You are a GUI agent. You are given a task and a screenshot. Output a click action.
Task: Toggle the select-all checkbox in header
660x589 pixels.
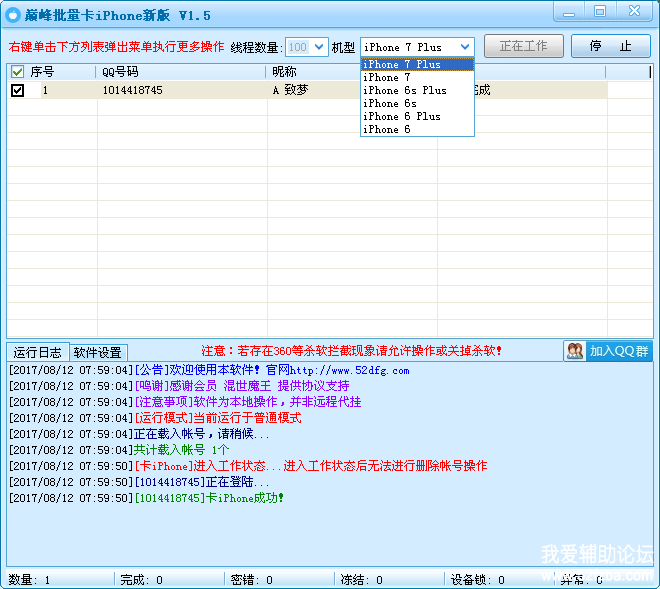[17, 72]
